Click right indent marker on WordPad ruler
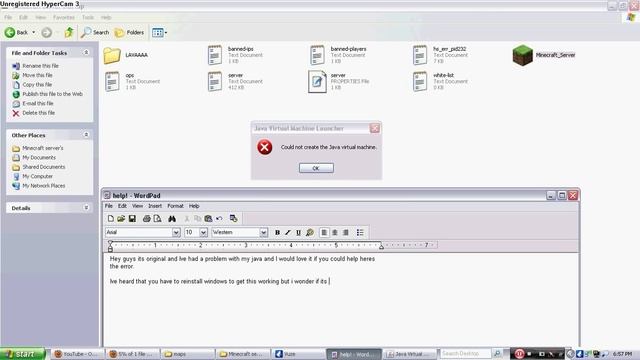 tap(381, 247)
